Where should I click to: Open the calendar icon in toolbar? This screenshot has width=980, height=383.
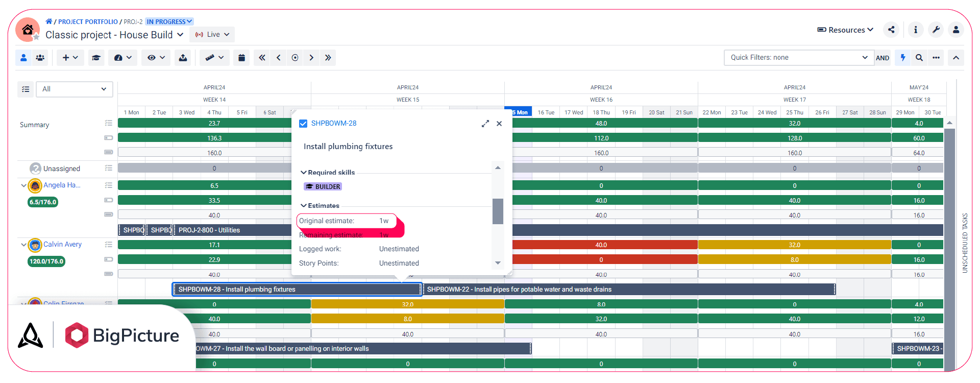pyautogui.click(x=242, y=58)
